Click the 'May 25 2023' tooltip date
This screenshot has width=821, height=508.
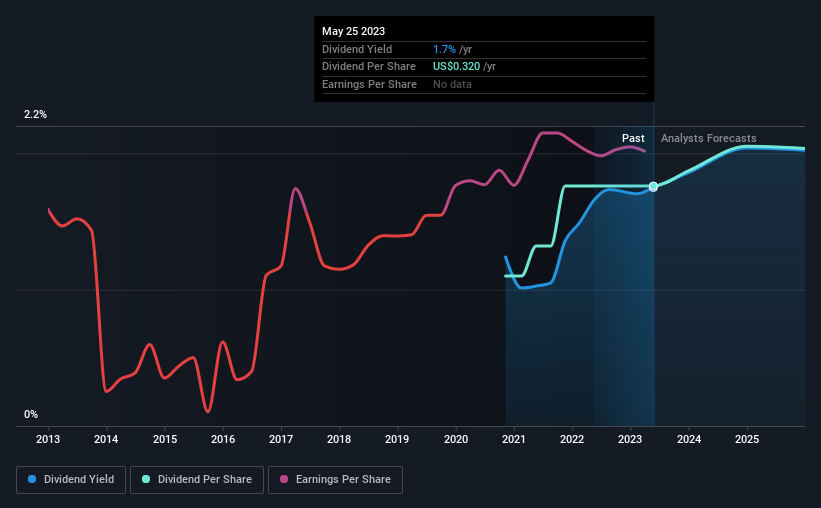click(353, 31)
